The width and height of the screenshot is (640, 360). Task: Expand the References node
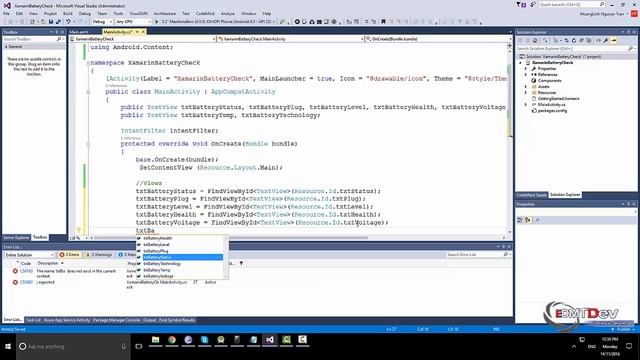526,75
